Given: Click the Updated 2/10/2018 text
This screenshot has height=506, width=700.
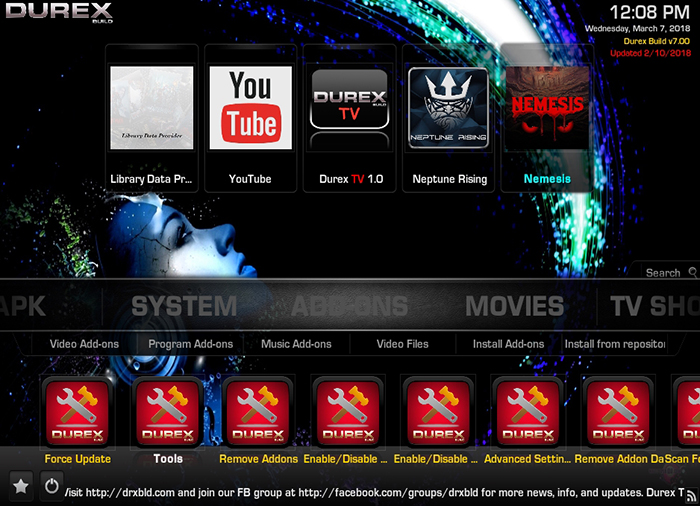Looking at the screenshot, I should tap(650, 53).
